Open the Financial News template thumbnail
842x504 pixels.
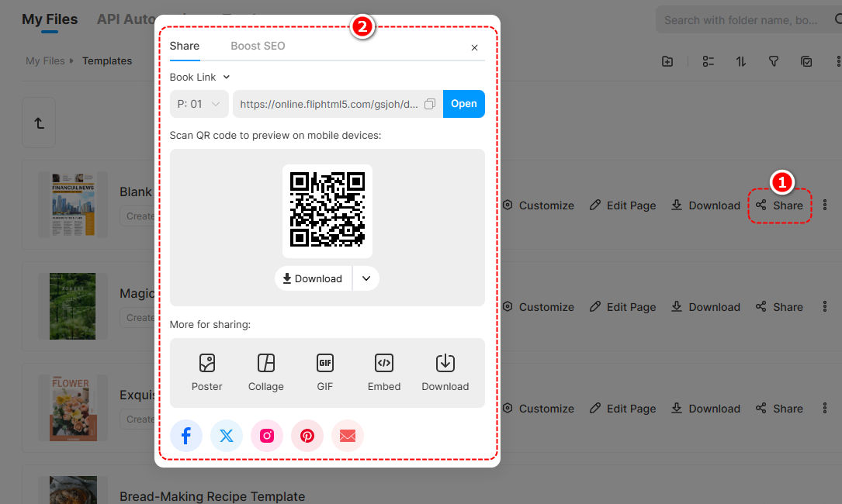pyautogui.click(x=73, y=205)
